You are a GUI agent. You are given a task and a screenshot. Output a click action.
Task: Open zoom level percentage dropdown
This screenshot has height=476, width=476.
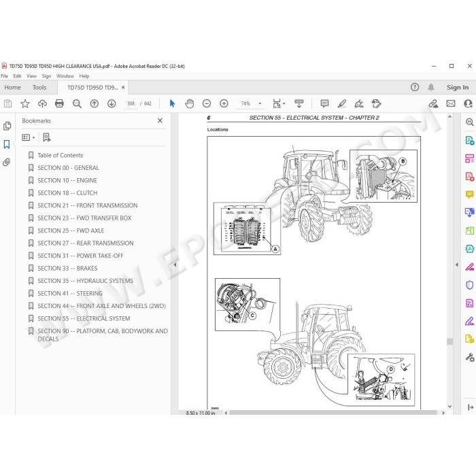click(x=260, y=104)
